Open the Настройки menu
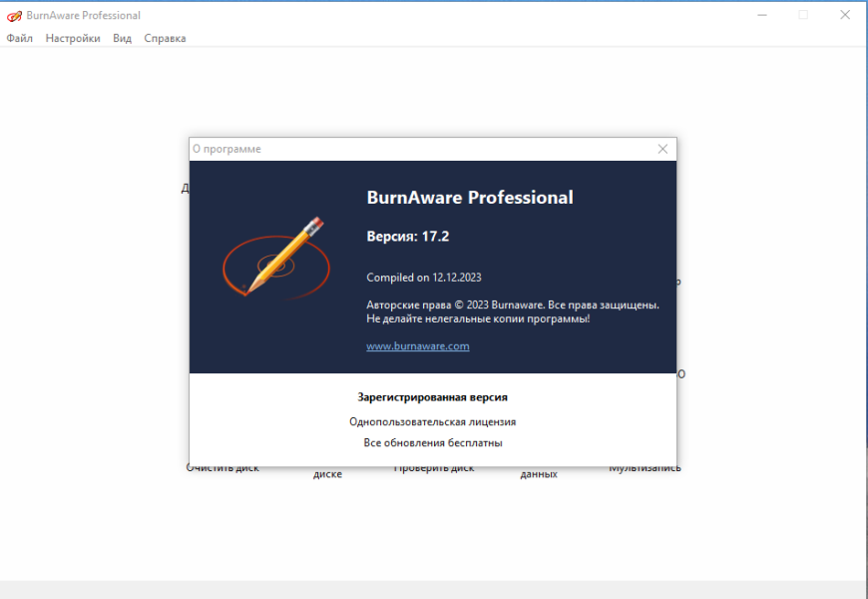Screen dimensions: 868x599 (73, 38)
